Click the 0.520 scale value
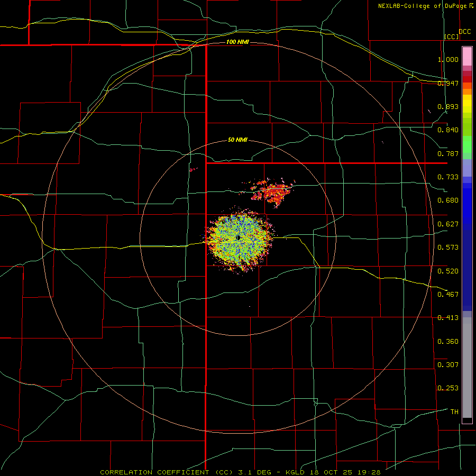The height and width of the screenshot is (476, 476). coord(448,271)
